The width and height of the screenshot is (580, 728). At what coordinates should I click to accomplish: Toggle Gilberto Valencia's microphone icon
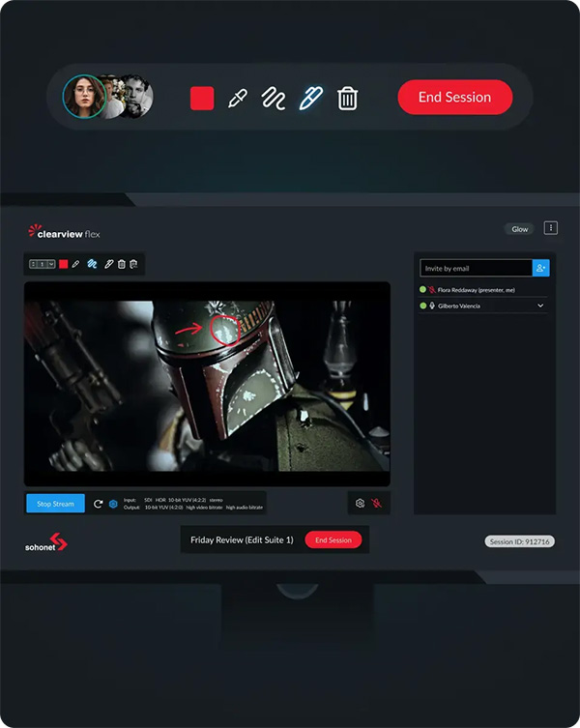click(x=432, y=306)
